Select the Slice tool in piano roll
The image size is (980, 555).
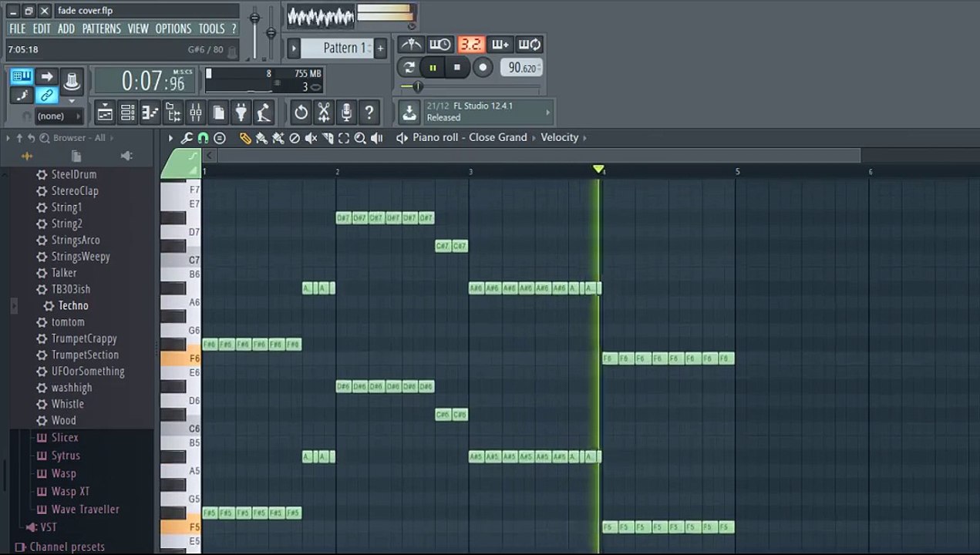(x=328, y=138)
